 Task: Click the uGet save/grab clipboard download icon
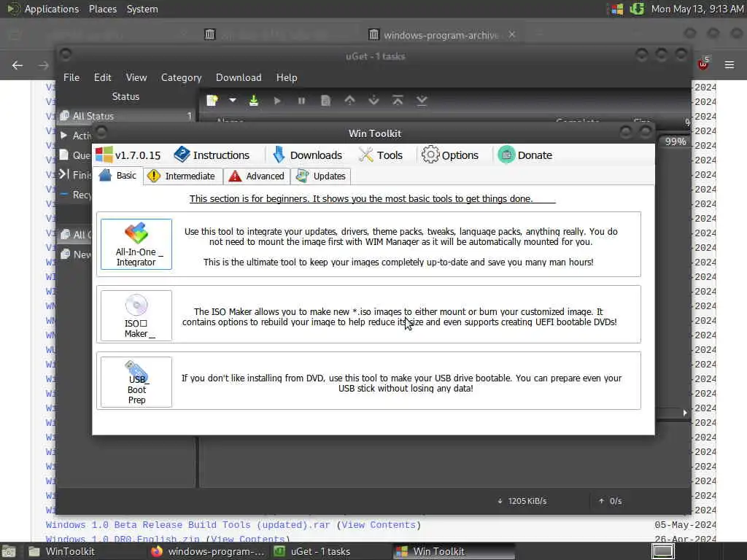coord(254,101)
